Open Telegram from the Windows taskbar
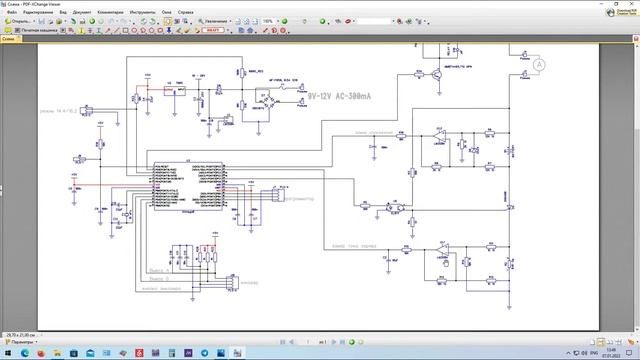Viewport: 640px width, 360px height. click(x=204, y=353)
